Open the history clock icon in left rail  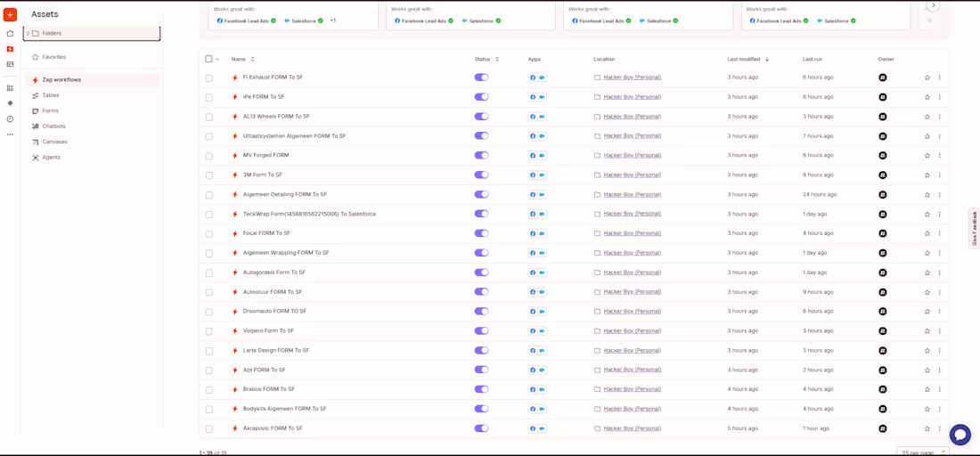coord(10,118)
